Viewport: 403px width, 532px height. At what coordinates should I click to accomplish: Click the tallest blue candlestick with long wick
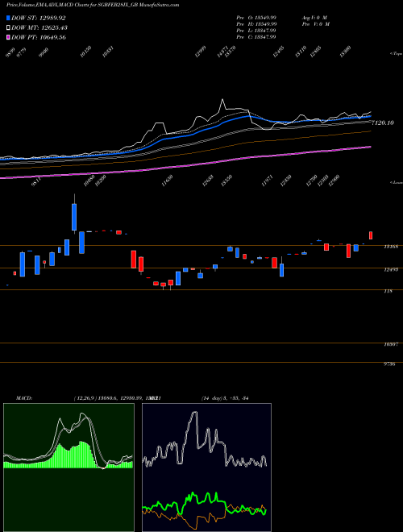(x=74, y=217)
